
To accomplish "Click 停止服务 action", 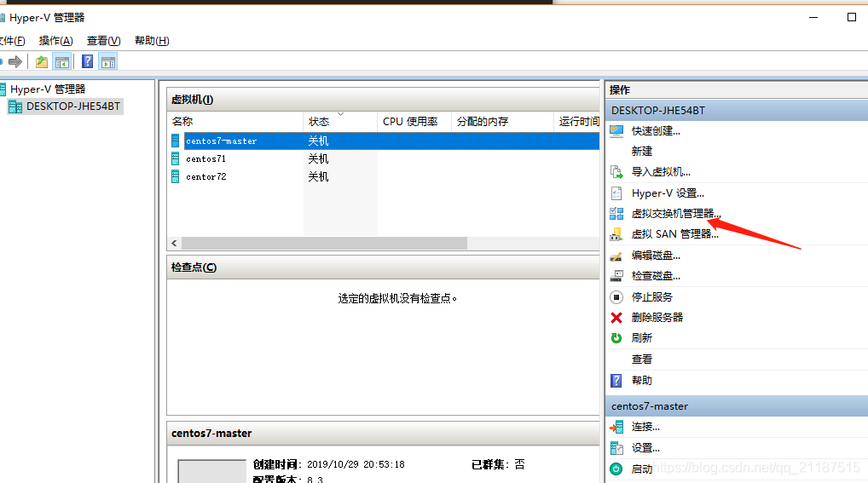I will tap(651, 297).
